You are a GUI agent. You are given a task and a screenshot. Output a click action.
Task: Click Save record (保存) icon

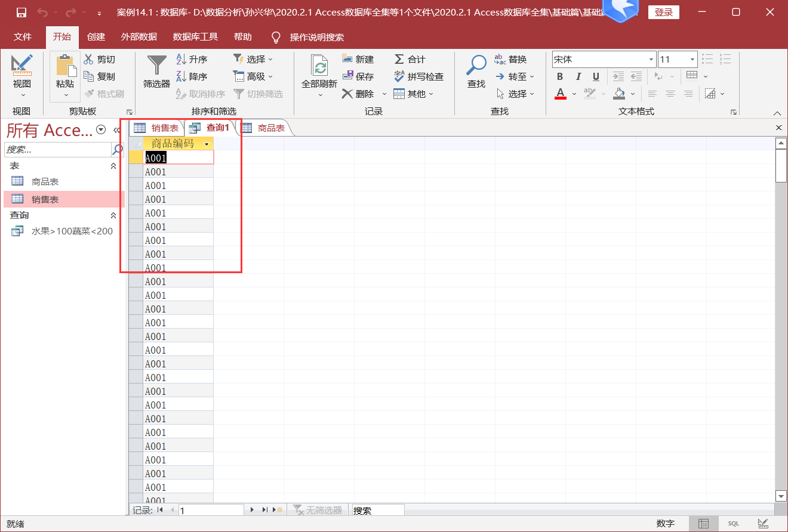pos(347,76)
